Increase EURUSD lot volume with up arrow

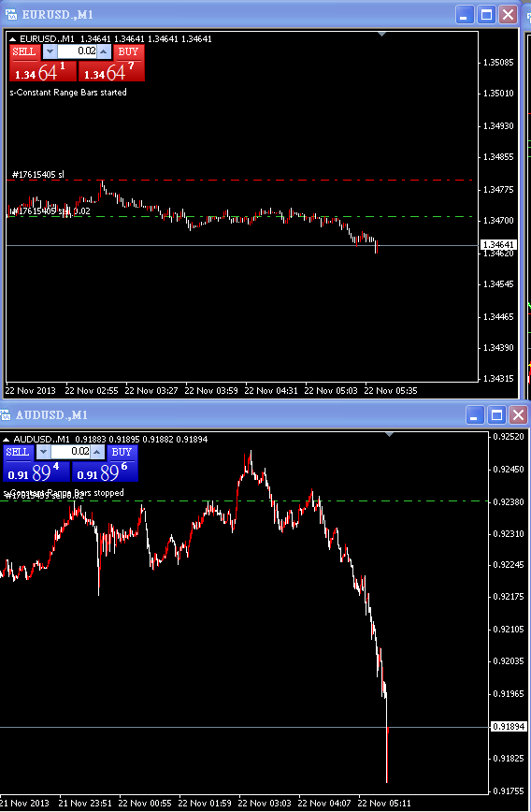point(104,51)
